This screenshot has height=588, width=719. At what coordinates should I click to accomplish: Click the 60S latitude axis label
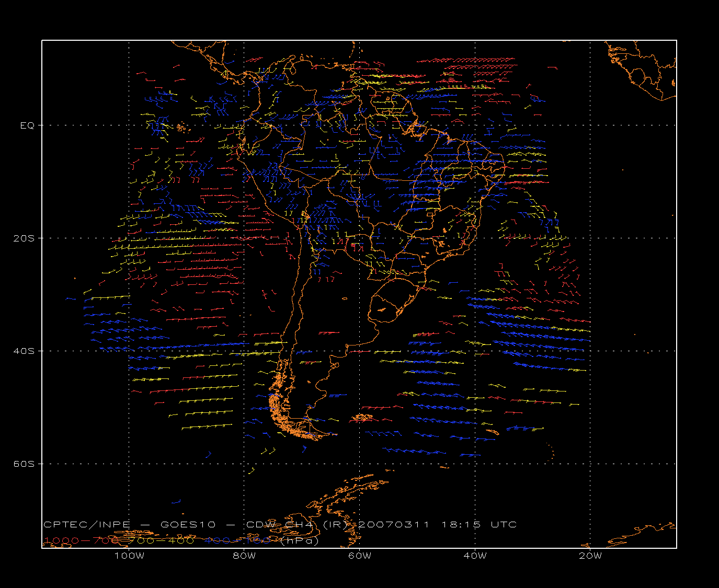click(24, 464)
